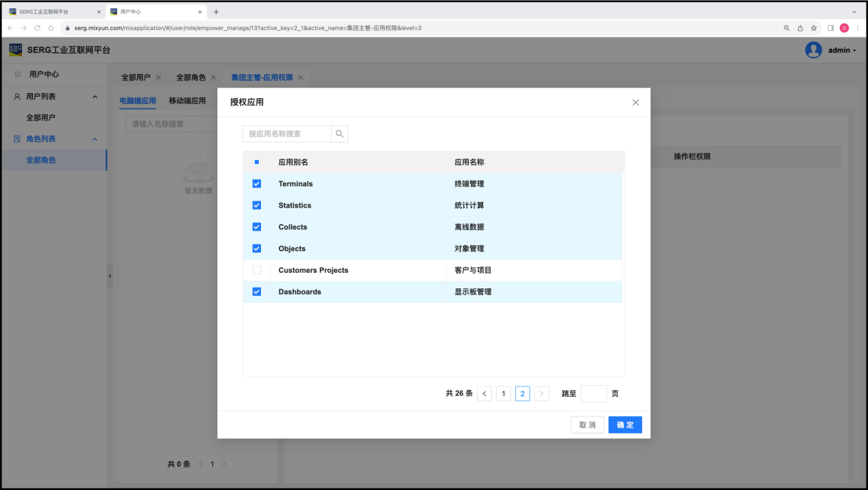Click the sidebar collapse handle arrow
This screenshot has width=868, height=490.
tap(110, 276)
